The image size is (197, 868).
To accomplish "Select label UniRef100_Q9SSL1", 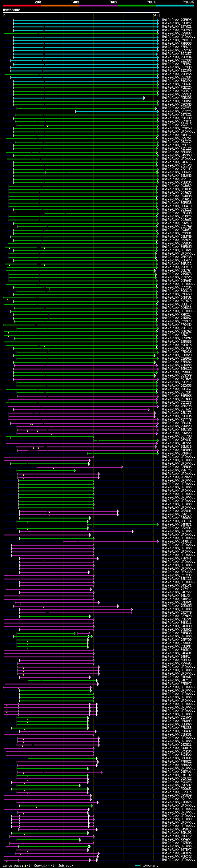I will tap(176, 94).
